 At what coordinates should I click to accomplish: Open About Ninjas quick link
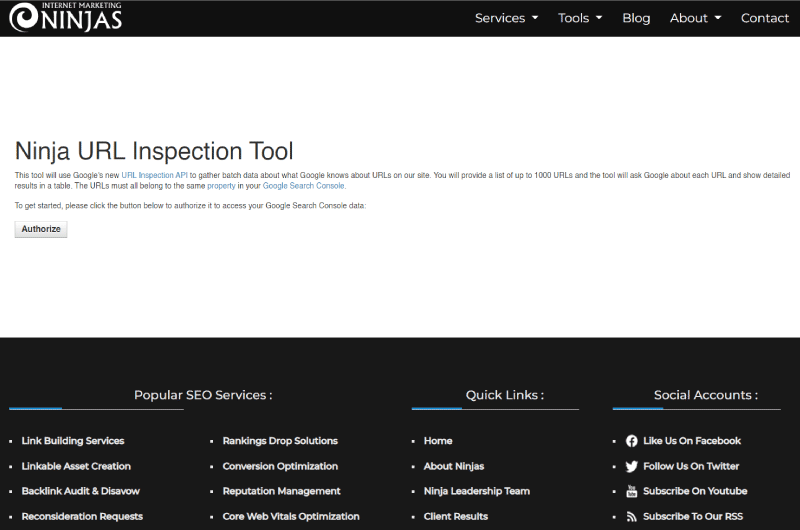pyautogui.click(x=454, y=466)
